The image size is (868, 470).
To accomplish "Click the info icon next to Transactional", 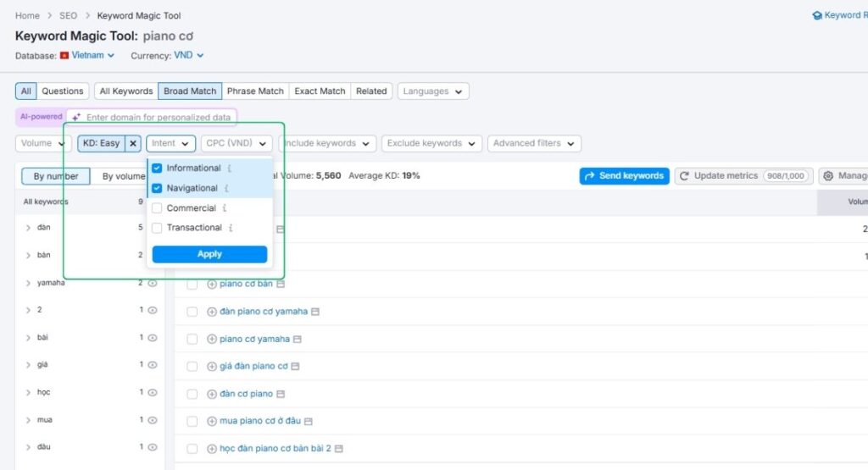I will click(231, 228).
